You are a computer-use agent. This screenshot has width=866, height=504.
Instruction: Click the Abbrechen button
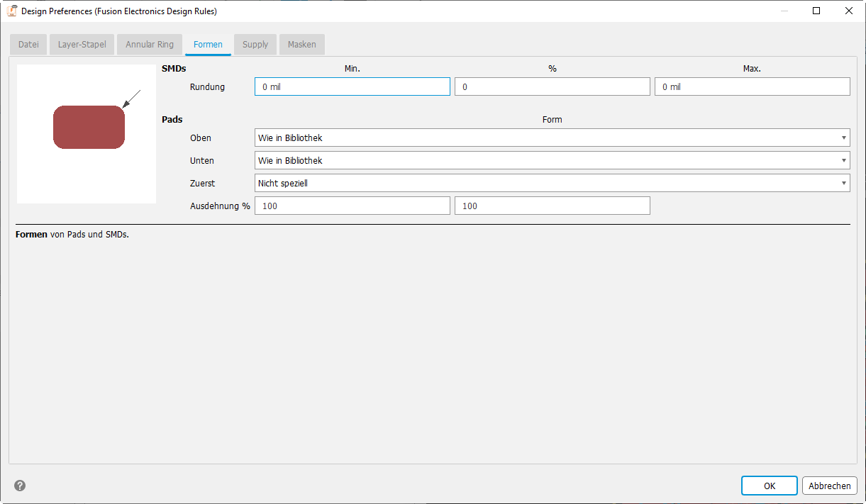coord(830,486)
